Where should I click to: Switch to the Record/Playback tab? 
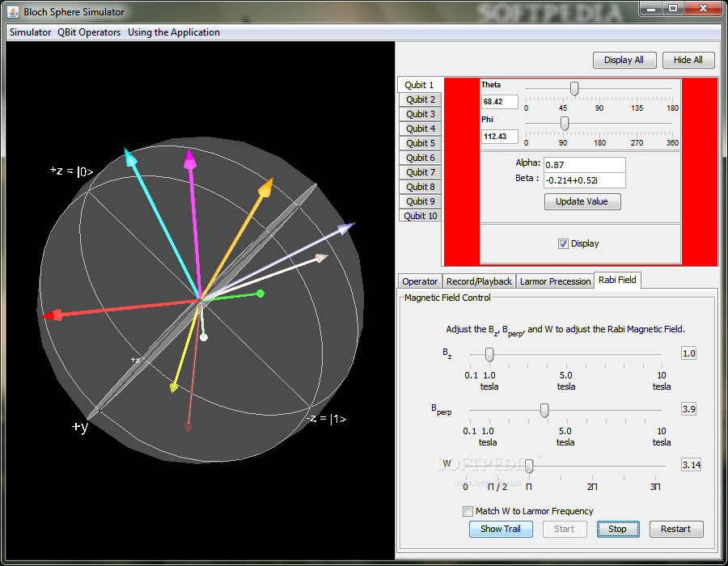click(x=479, y=281)
